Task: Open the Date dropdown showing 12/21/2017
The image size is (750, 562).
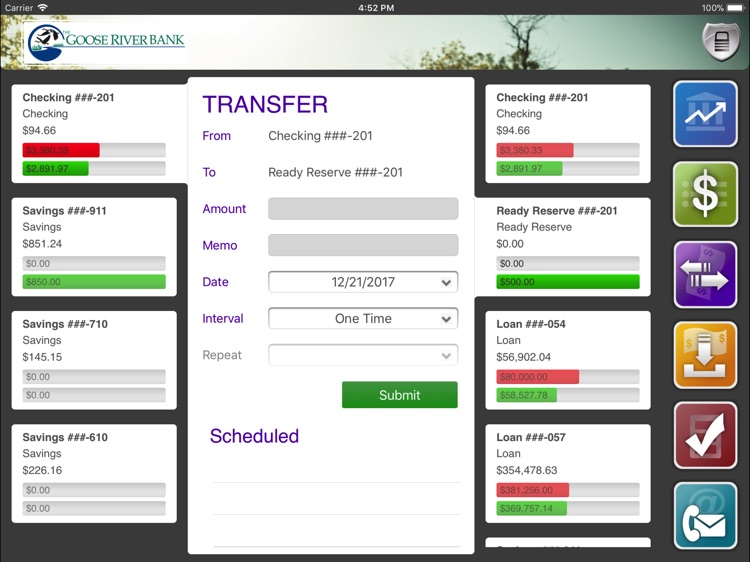Action: (x=363, y=282)
